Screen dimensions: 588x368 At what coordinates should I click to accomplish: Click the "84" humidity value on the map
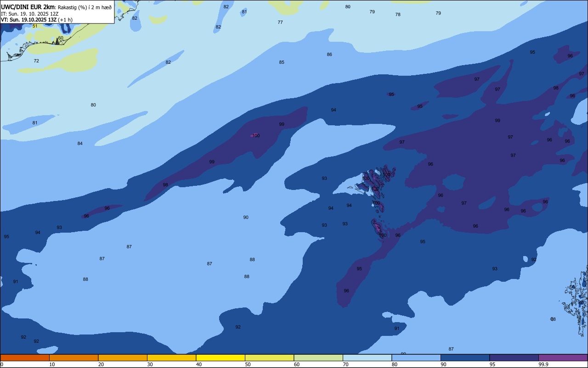pyautogui.click(x=80, y=144)
